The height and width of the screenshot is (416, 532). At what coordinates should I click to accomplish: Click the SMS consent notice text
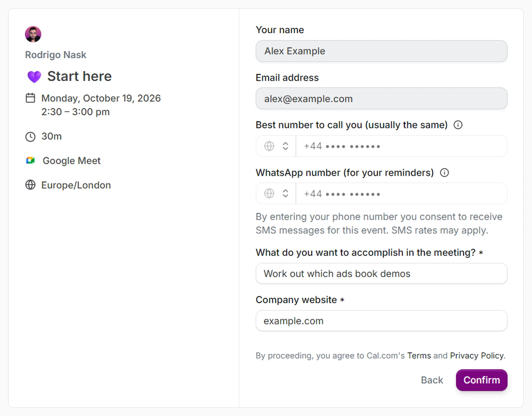click(379, 223)
